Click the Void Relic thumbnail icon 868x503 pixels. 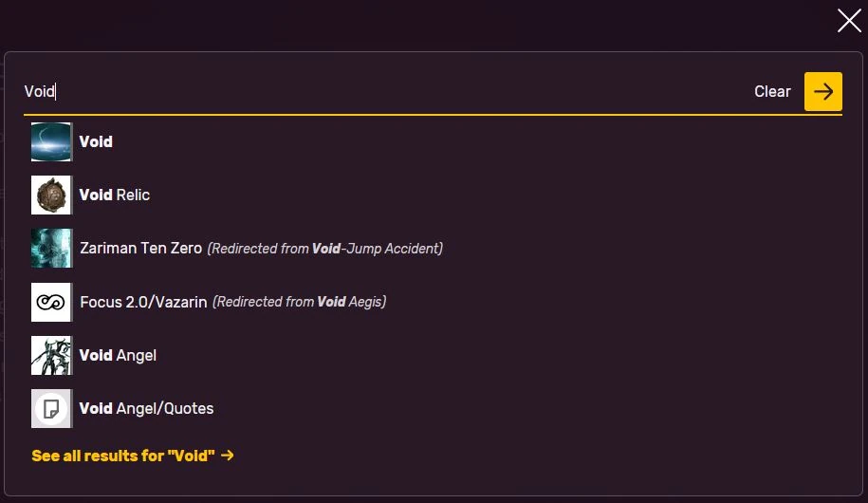click(51, 196)
